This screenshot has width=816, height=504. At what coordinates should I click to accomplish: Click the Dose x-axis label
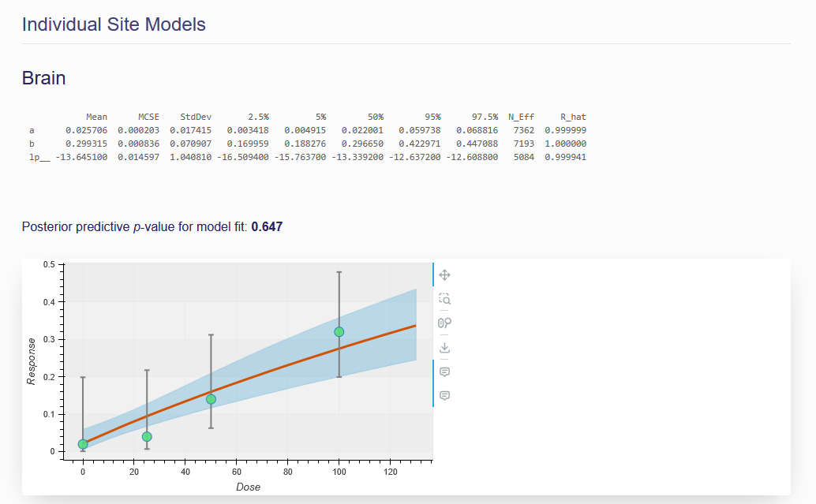[x=248, y=487]
